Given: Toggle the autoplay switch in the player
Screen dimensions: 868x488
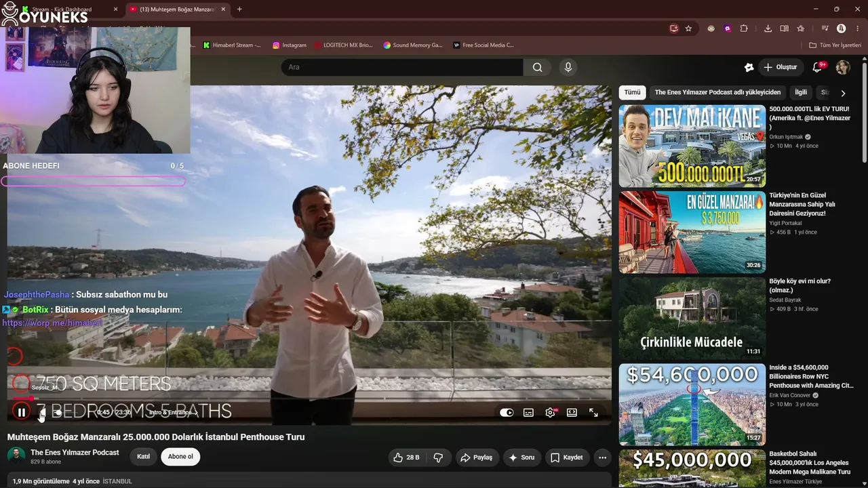Looking at the screenshot, I should click(x=507, y=412).
